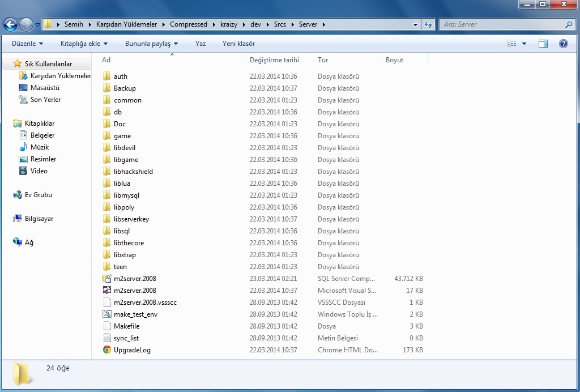Viewport: 580px width, 392px height.
Task: Open Son Yerler in sidebar
Action: click(45, 100)
